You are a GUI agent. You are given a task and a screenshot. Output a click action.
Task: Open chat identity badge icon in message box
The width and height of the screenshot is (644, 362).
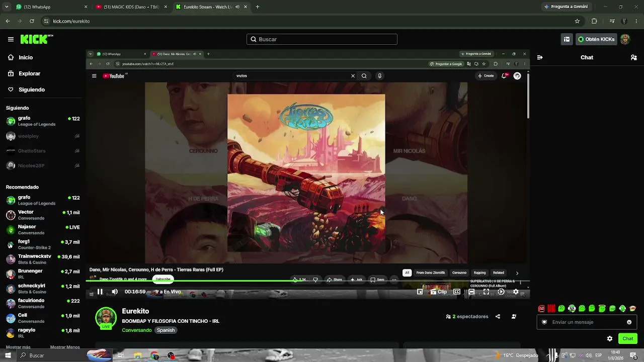pyautogui.click(x=544, y=322)
